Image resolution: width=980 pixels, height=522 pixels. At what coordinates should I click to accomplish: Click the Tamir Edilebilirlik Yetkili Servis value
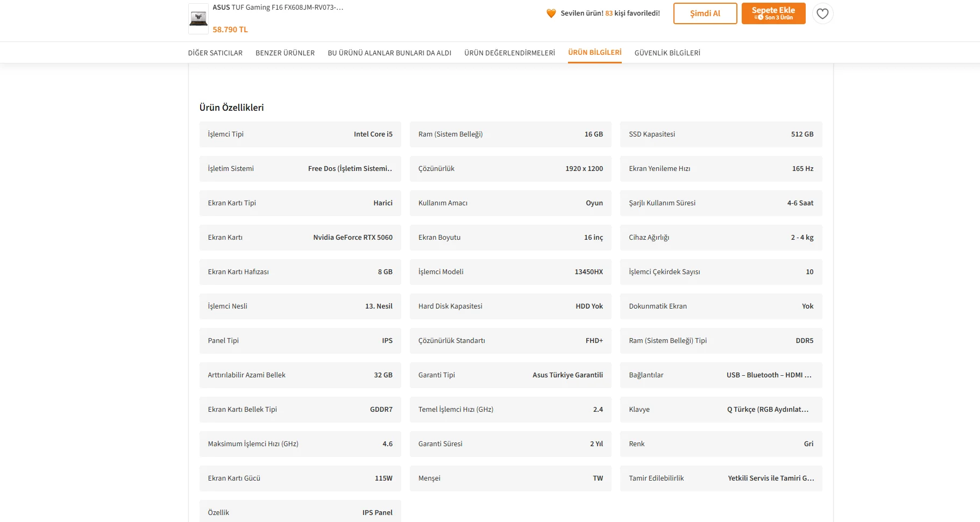pos(771,478)
